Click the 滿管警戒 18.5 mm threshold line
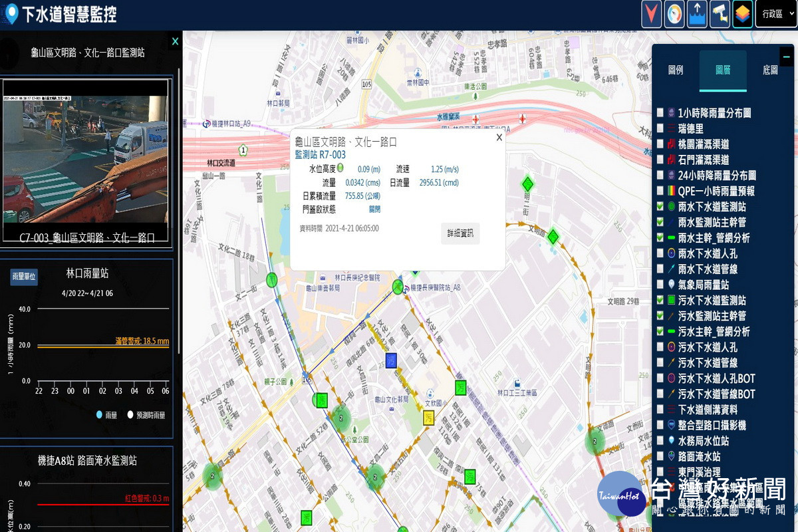Viewport: 798px width, 532px height. pyautogui.click(x=103, y=346)
